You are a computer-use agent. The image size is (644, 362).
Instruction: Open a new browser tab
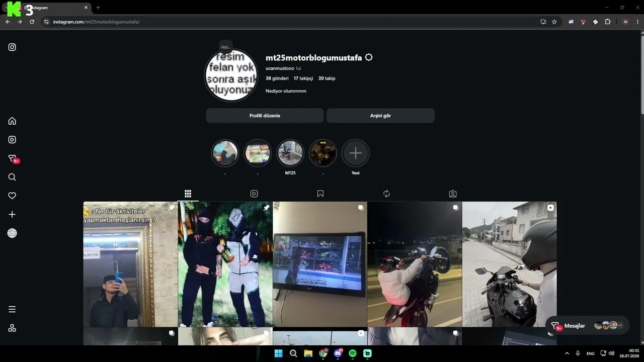pos(98,8)
